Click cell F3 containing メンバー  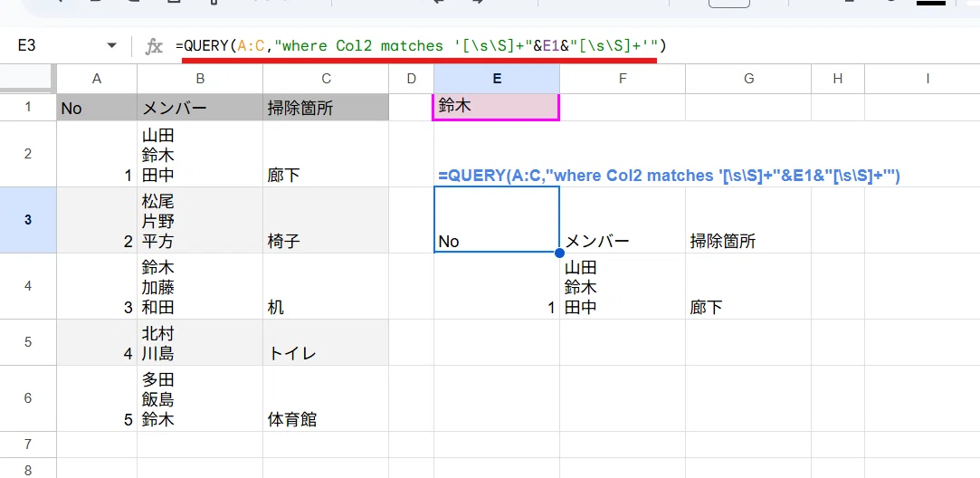(x=623, y=220)
